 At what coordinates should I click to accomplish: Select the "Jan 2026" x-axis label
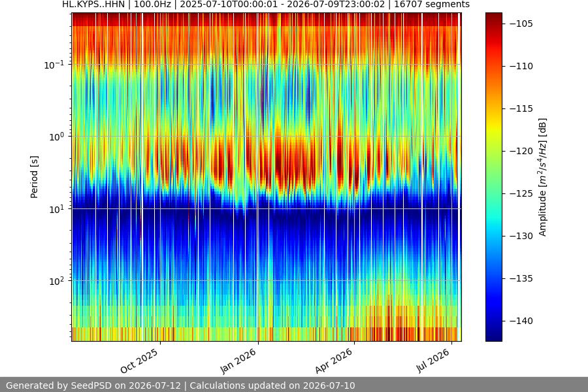click(238, 361)
